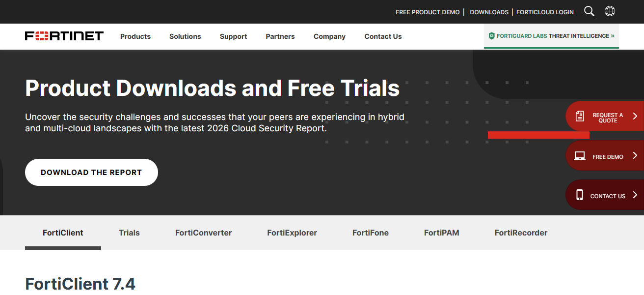Screen dimensions: 644x295
Task: Select the FortiClient tab
Action: (63, 233)
